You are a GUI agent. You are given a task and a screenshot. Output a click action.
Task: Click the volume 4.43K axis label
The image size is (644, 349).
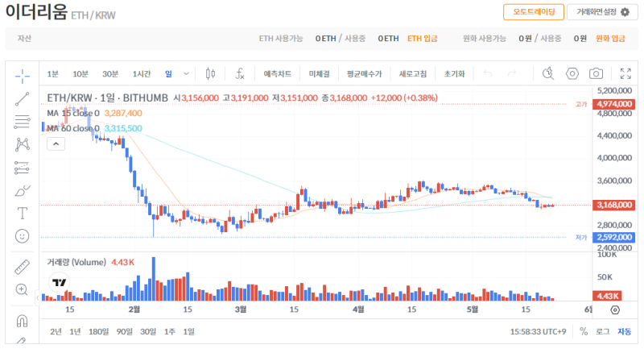pos(607,296)
